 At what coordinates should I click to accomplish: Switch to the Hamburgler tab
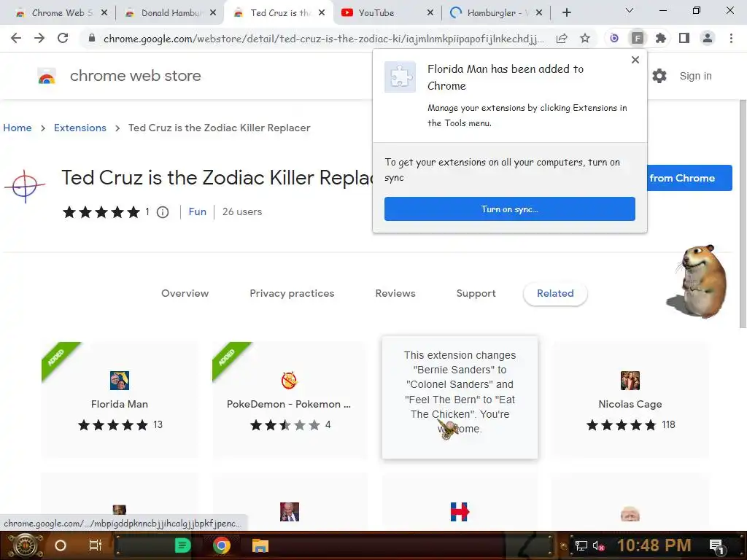point(495,13)
